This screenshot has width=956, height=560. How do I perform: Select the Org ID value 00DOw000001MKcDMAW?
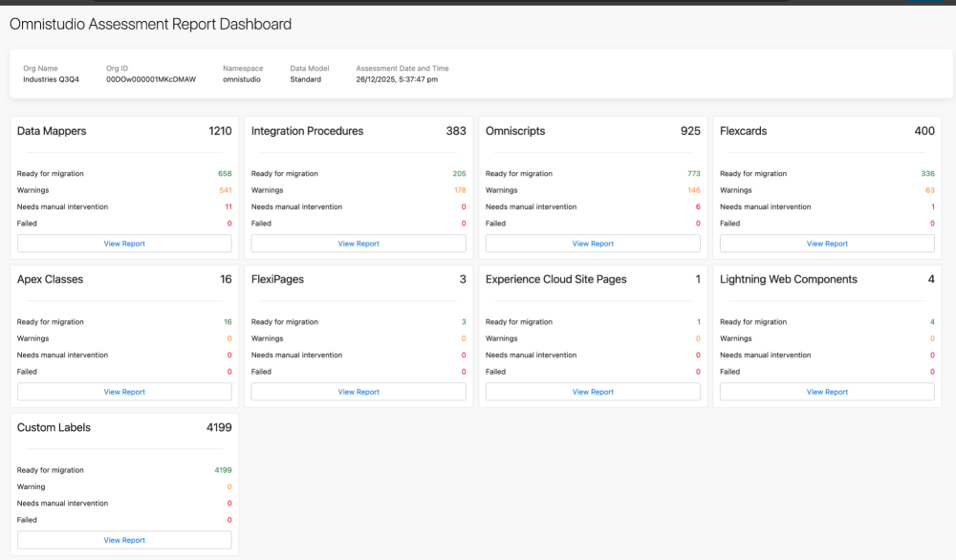pos(151,79)
